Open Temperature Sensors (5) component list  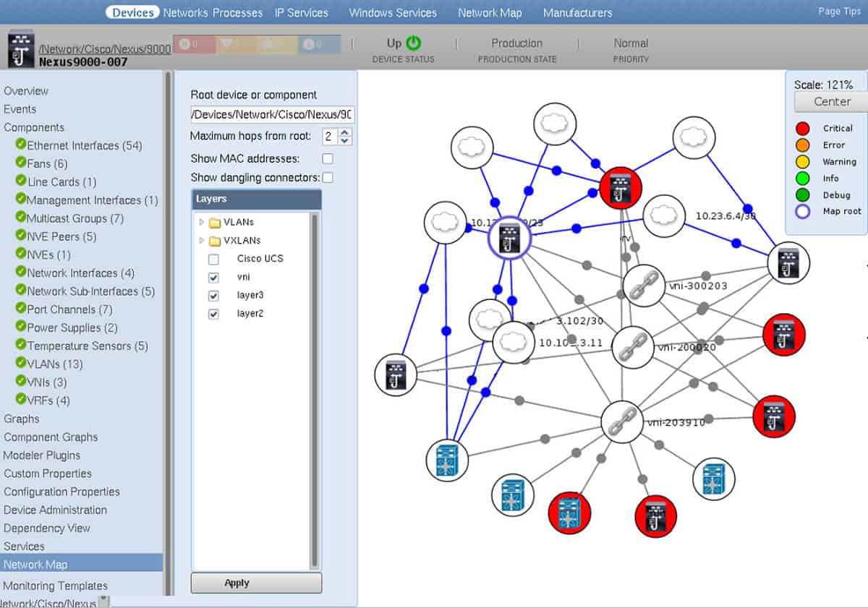(x=88, y=346)
